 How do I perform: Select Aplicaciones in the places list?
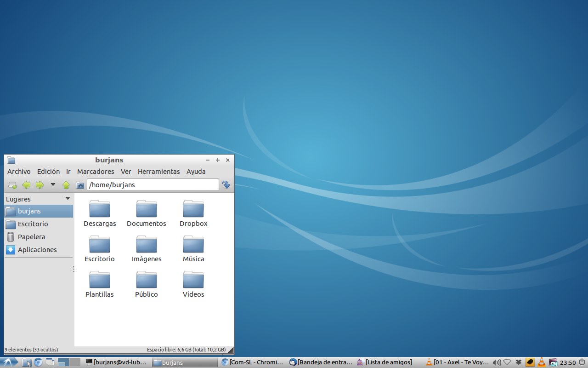pos(37,250)
